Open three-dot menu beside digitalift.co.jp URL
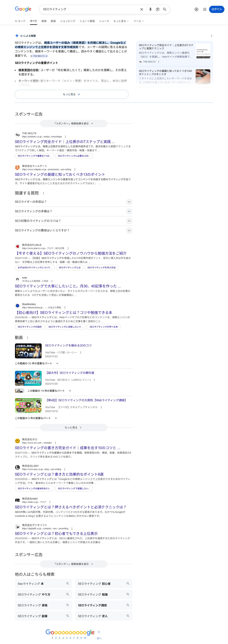Screen dimensions: 228x644 click(72, 529)
